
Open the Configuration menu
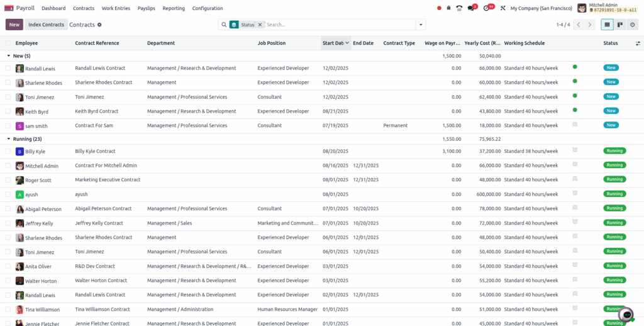coord(208,8)
